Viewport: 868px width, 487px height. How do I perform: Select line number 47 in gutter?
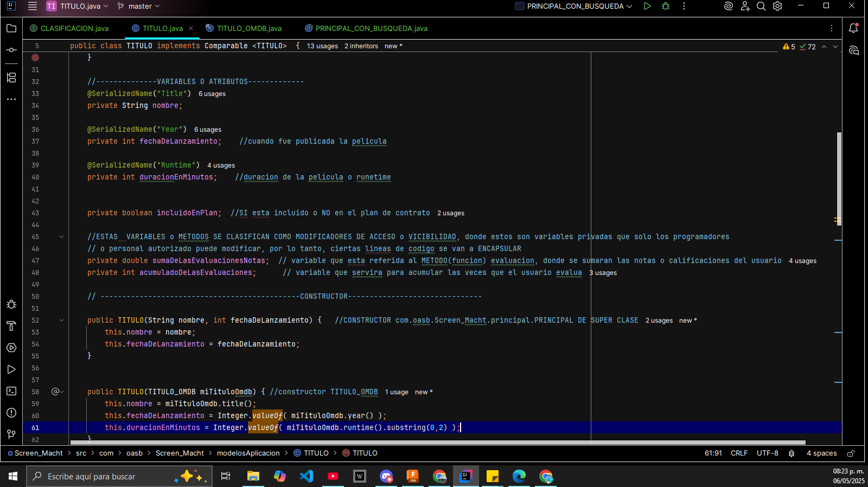point(35,261)
